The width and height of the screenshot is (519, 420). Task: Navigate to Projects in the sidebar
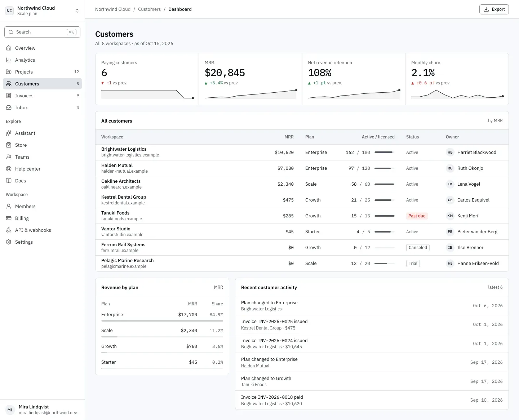pyautogui.click(x=42, y=72)
